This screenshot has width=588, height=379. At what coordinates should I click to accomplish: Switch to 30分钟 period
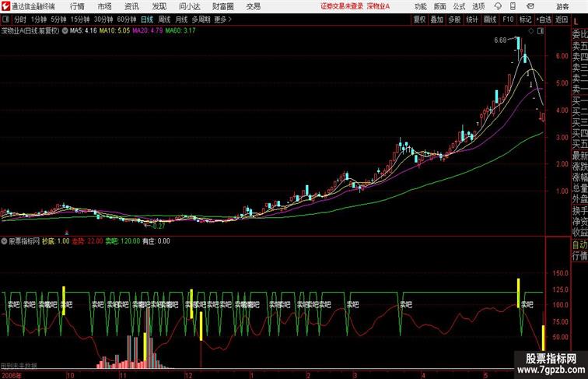click(x=103, y=19)
